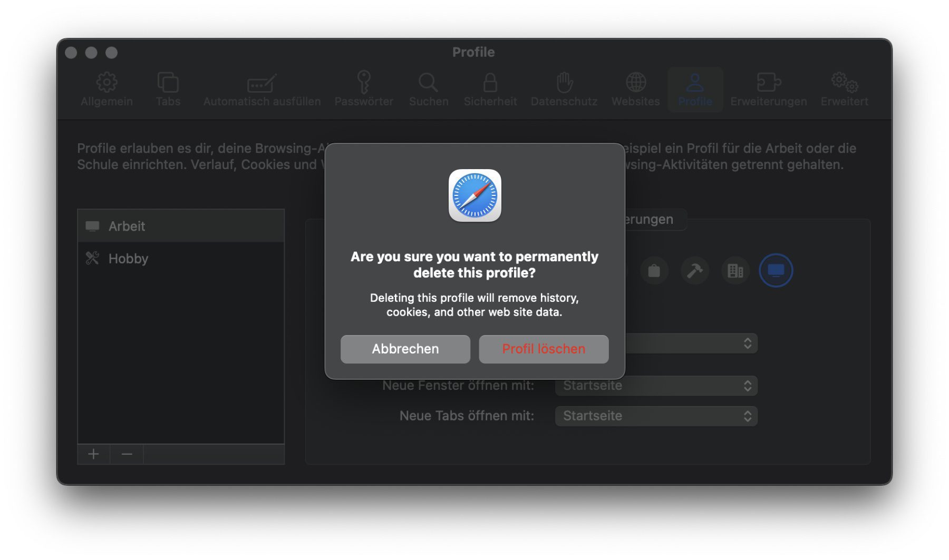The image size is (949, 560).
Task: Remove selected profile with minus button
Action: (x=127, y=454)
